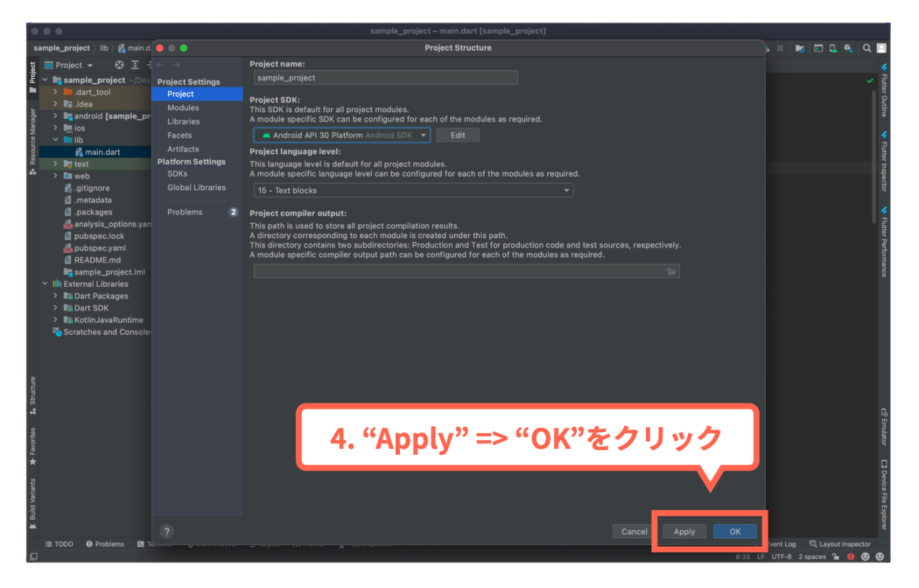Open the Emulator tool window
The width and height of the screenshot is (919, 588).
884,427
